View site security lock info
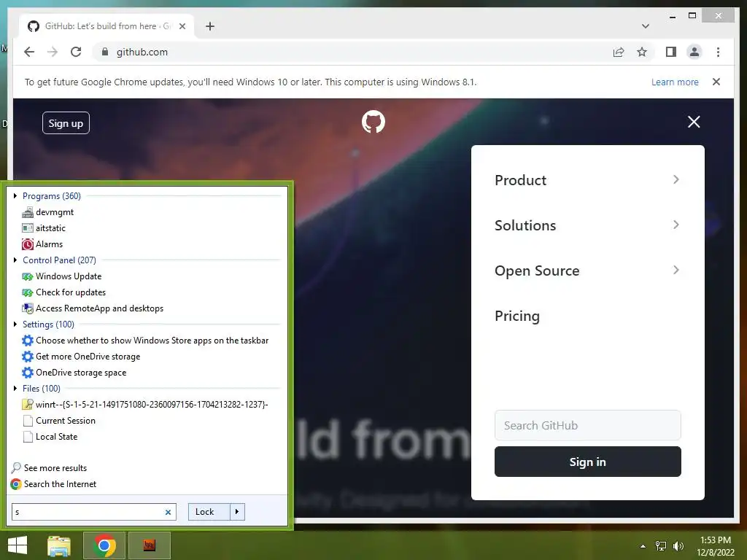The height and width of the screenshot is (560, 747). 105,52
